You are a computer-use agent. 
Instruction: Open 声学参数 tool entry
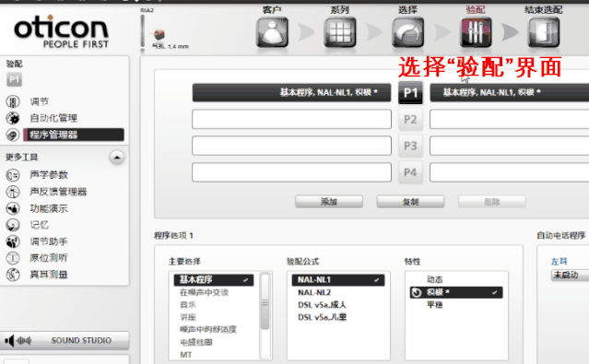49,175
